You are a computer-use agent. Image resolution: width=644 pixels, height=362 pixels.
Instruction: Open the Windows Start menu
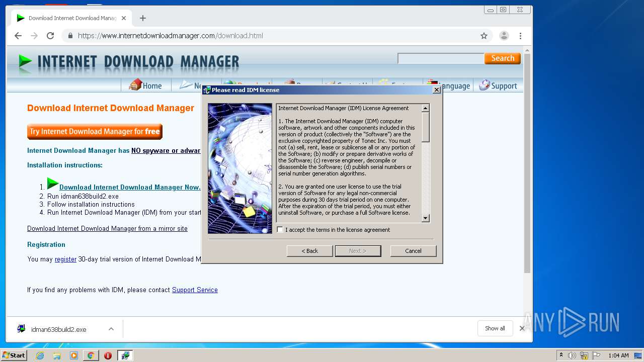click(14, 355)
